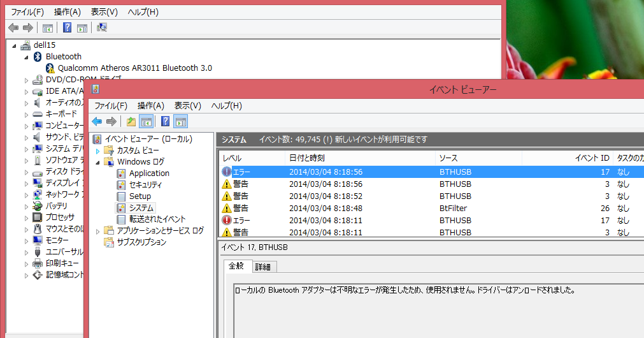Click Forward arrow in Device Manager toolbar
Image resolution: width=644 pixels, height=338 pixels.
click(x=28, y=28)
